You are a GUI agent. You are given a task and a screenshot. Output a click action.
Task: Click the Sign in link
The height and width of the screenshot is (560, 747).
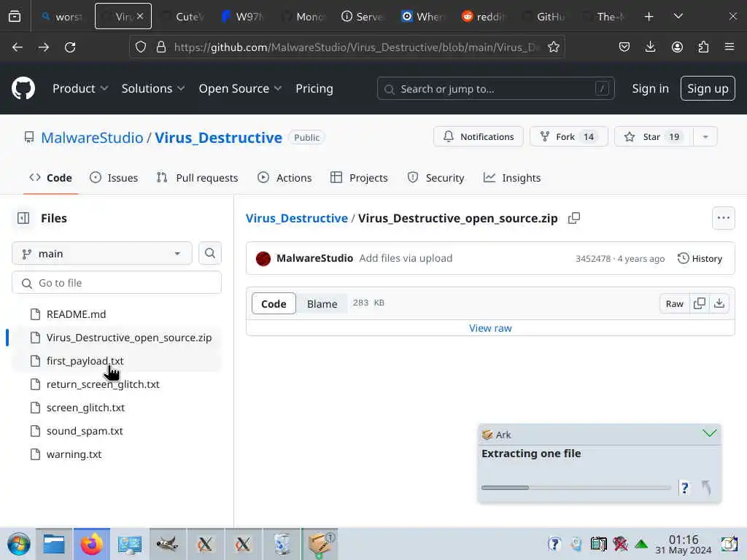650,88
